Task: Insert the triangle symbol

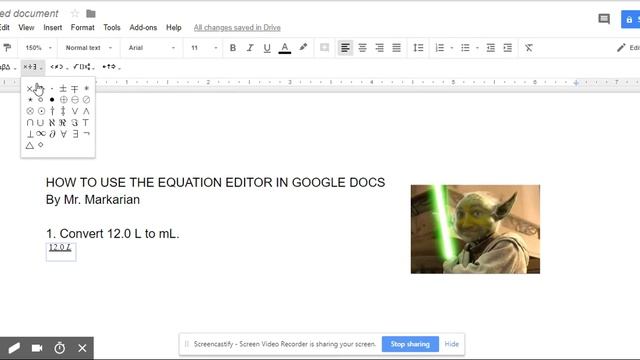Action: 30,145
